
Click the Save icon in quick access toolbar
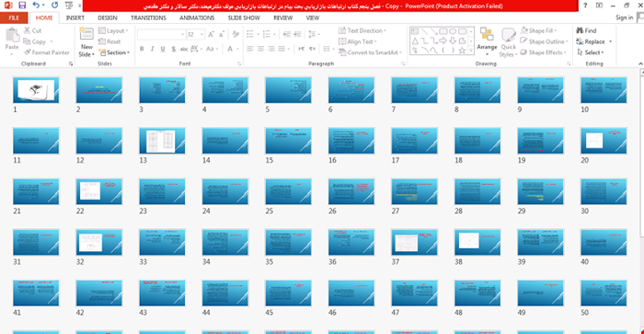click(x=22, y=6)
